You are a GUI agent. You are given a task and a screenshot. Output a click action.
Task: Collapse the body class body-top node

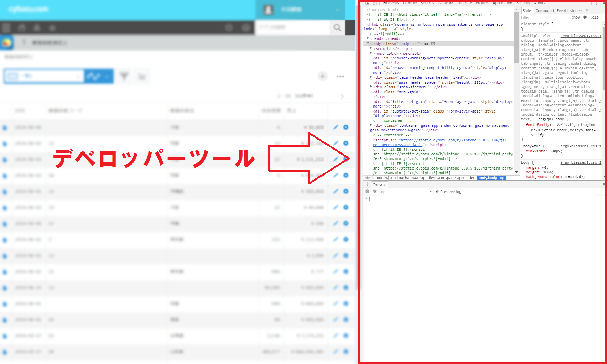pyautogui.click(x=368, y=43)
